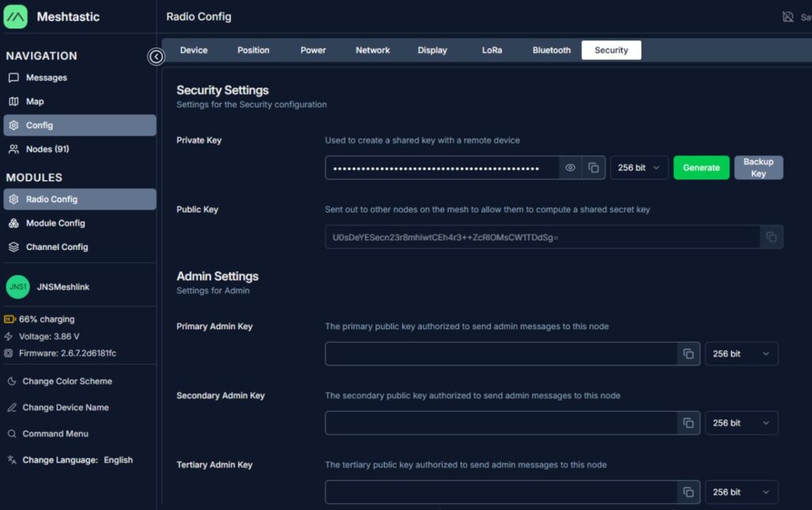Copy the Secondary Admin Key field

(688, 423)
